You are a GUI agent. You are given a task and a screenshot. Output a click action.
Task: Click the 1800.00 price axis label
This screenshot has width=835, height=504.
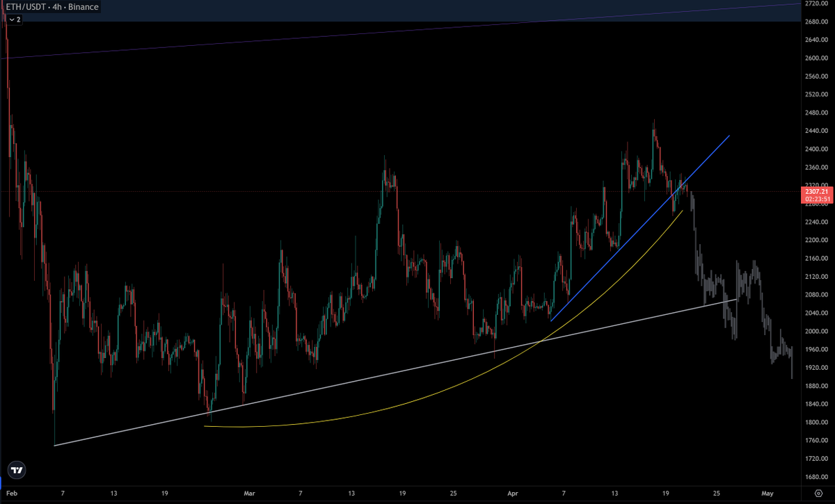coord(818,422)
